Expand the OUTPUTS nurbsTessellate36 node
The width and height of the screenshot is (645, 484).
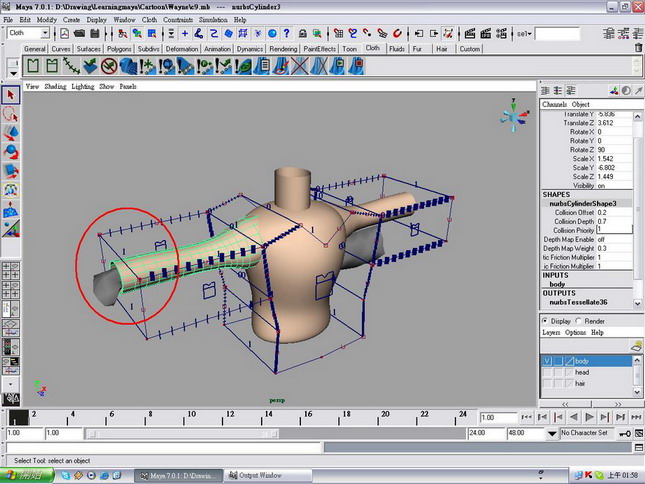[578, 302]
